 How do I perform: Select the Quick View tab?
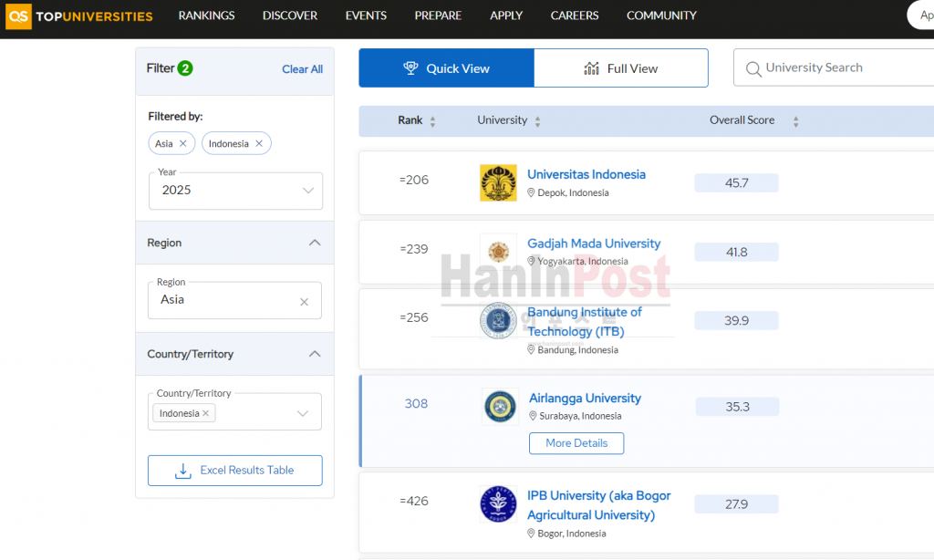point(446,68)
